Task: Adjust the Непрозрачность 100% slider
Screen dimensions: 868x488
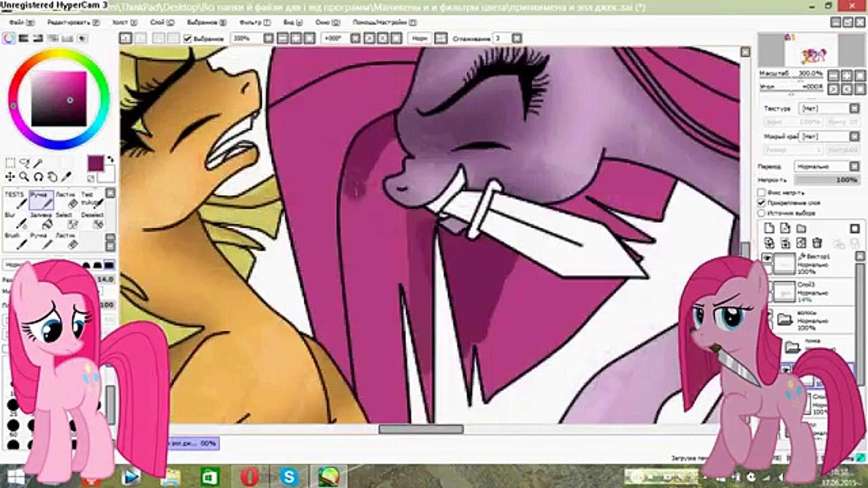Action: [x=827, y=180]
